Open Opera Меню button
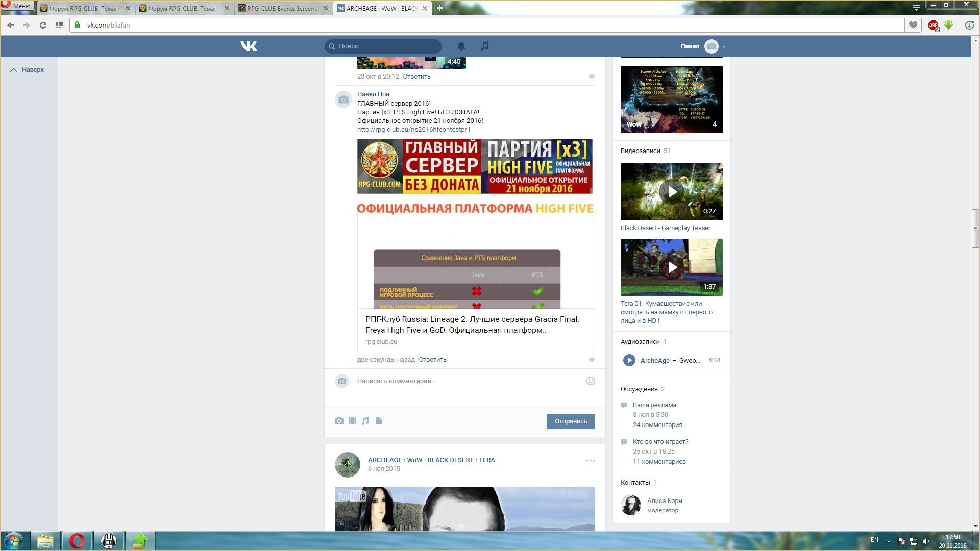 [17, 6]
